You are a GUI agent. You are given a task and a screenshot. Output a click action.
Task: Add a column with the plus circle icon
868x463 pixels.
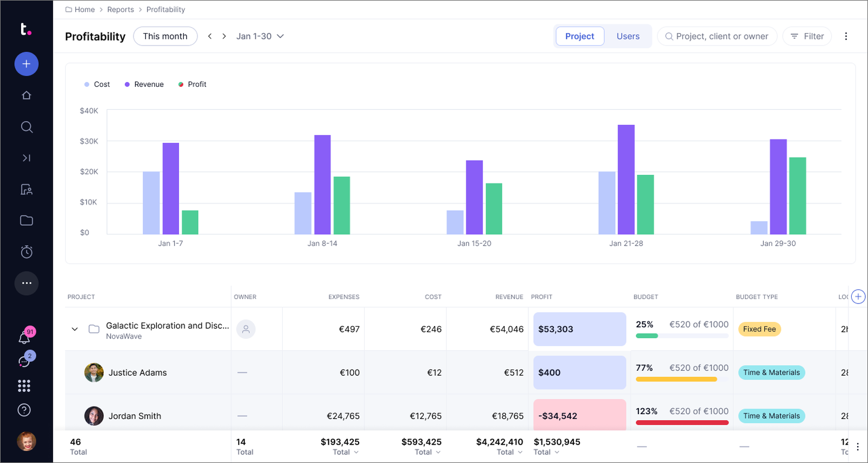coord(858,296)
